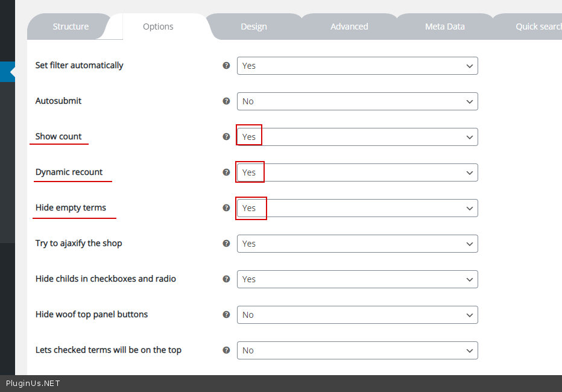Open the Set filter automatically dropdown
The height and width of the screenshot is (392, 562).
[357, 66]
